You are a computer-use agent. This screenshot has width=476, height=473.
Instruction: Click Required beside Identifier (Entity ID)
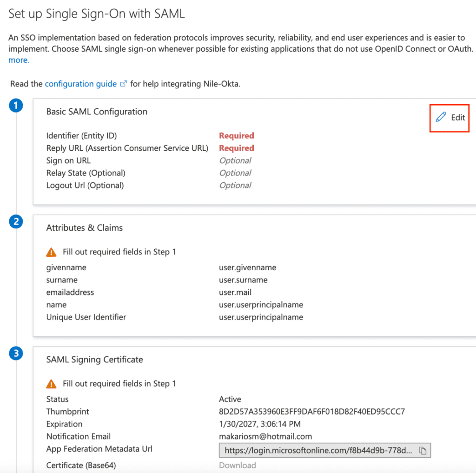236,135
